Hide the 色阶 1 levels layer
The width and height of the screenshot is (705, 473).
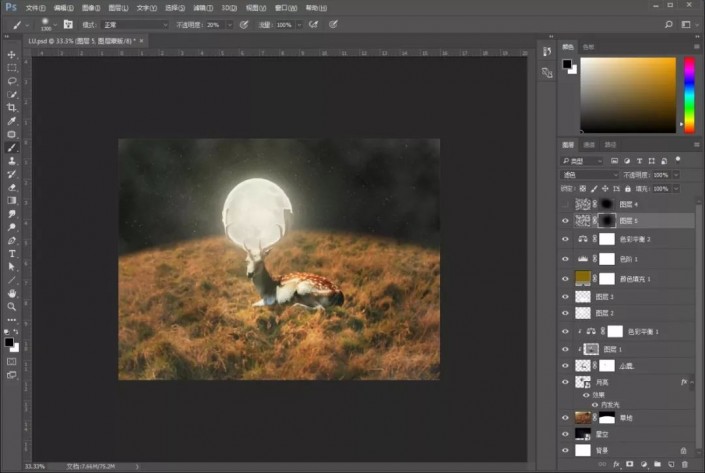point(565,259)
